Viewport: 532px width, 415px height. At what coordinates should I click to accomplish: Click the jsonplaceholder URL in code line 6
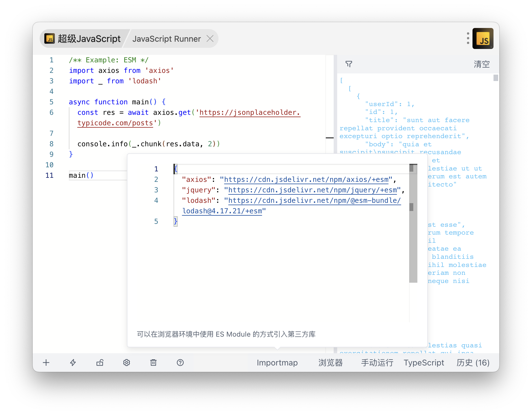point(189,118)
